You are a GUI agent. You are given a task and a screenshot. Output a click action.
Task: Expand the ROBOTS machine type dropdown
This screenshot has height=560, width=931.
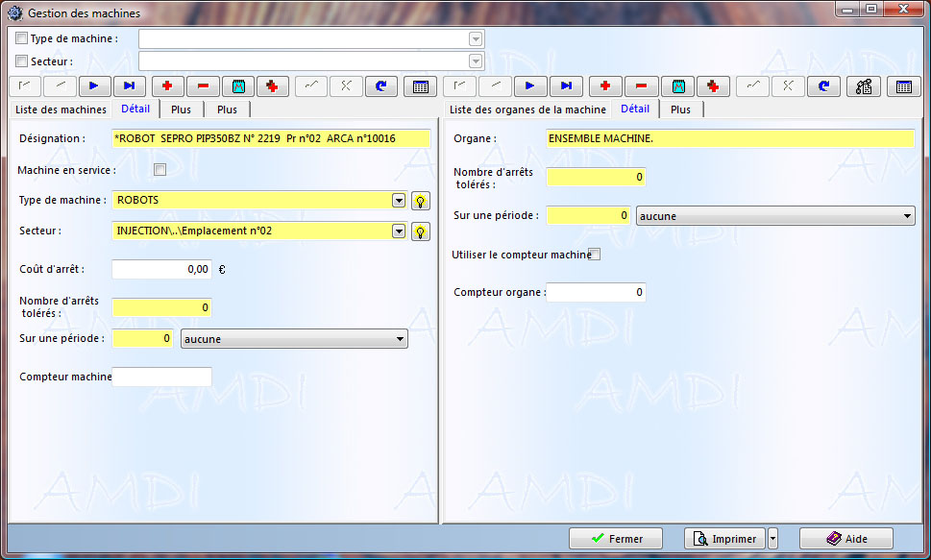click(399, 201)
